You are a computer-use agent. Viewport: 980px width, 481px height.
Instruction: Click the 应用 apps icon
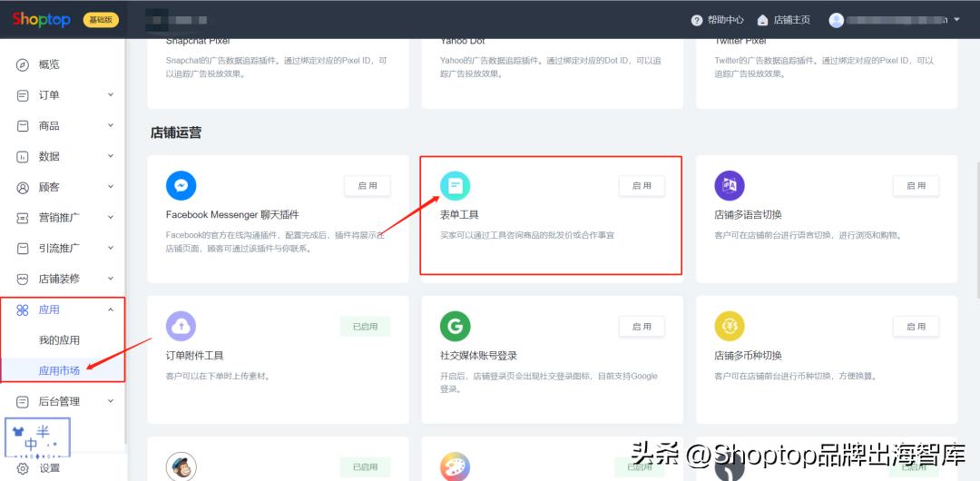click(23, 310)
